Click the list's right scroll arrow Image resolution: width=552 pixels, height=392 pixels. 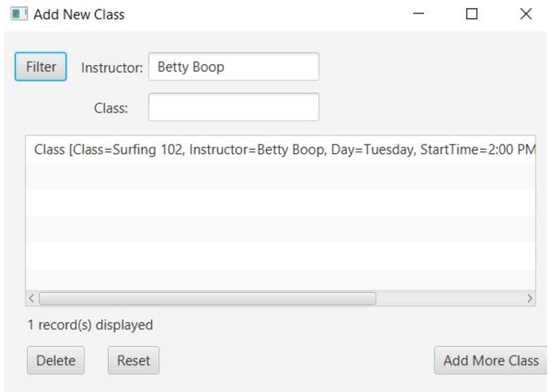coord(530,298)
